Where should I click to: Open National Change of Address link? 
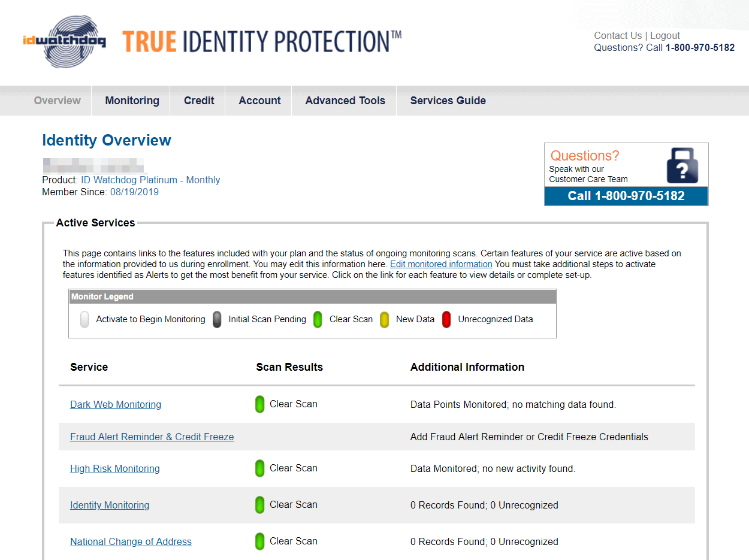pos(131,542)
